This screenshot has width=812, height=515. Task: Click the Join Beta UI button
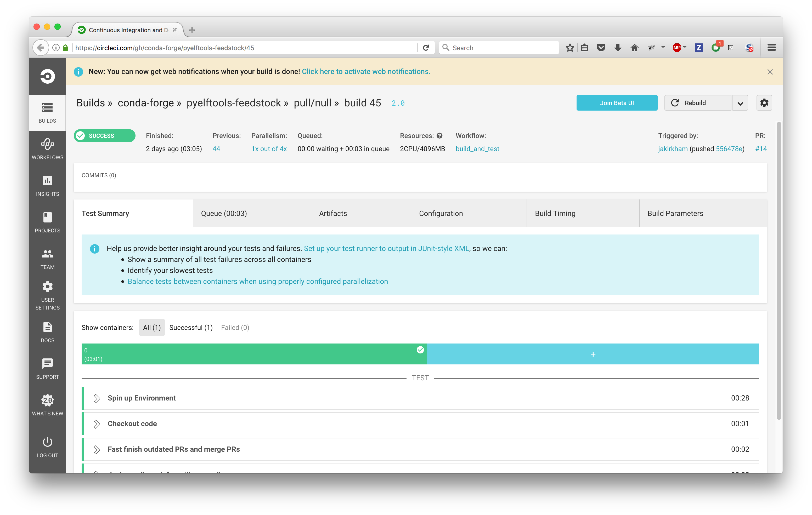(x=616, y=103)
